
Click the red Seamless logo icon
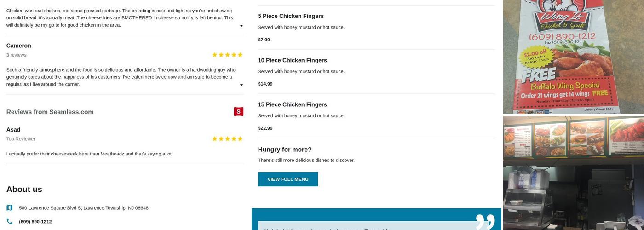click(238, 112)
